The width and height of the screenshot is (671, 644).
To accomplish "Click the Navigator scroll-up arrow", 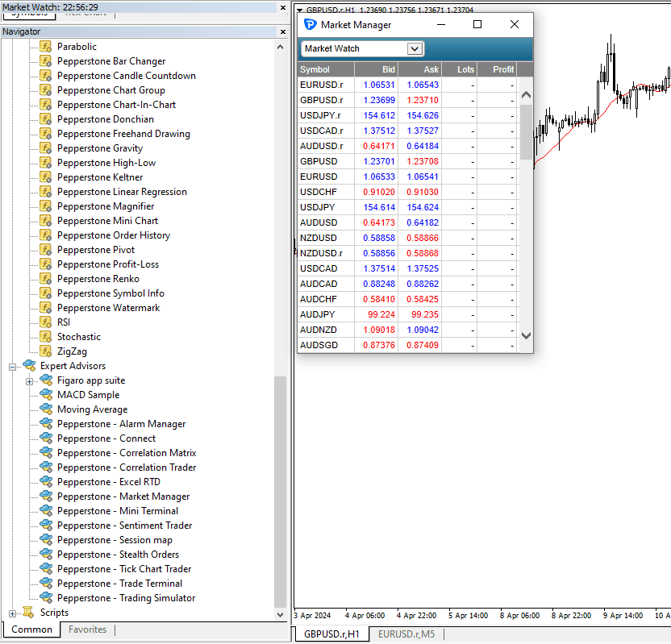I will coord(281,47).
